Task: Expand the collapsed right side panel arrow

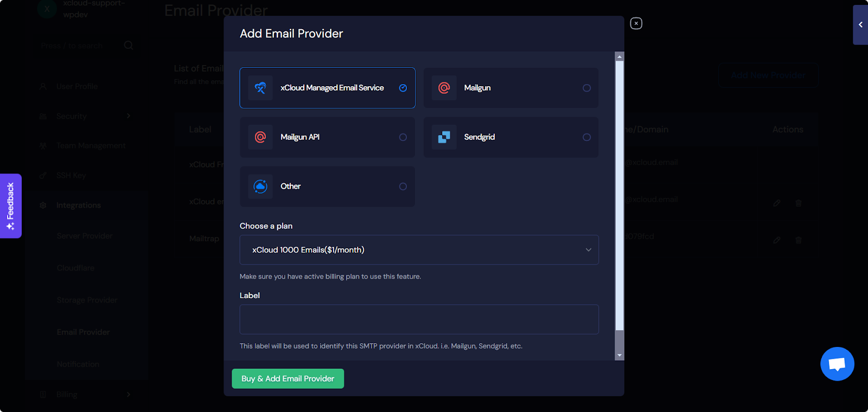Action: pos(860,25)
